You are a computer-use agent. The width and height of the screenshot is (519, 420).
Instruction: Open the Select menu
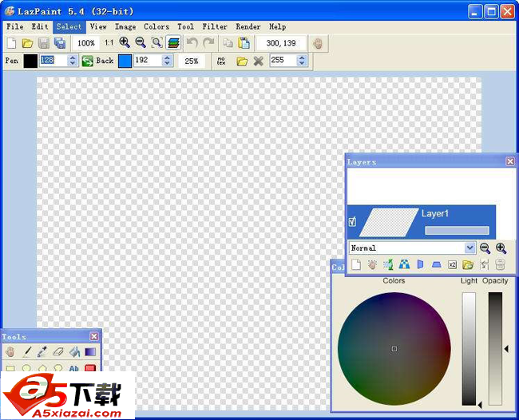pos(69,27)
